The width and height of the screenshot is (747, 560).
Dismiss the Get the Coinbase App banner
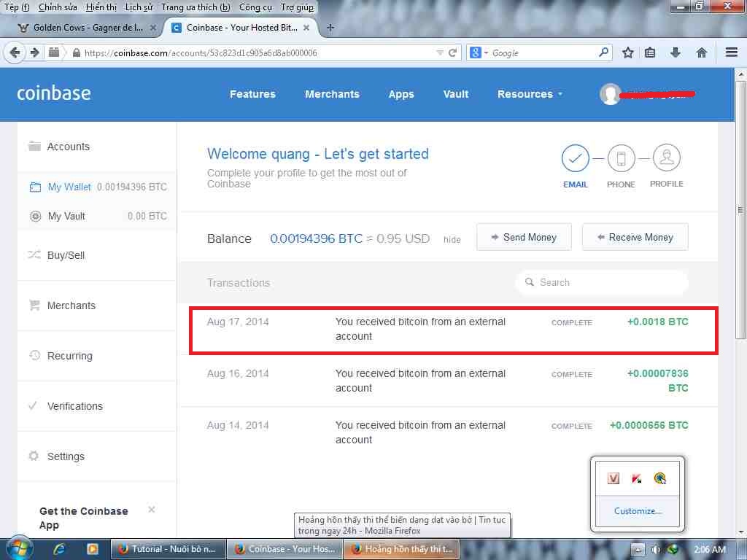152,510
